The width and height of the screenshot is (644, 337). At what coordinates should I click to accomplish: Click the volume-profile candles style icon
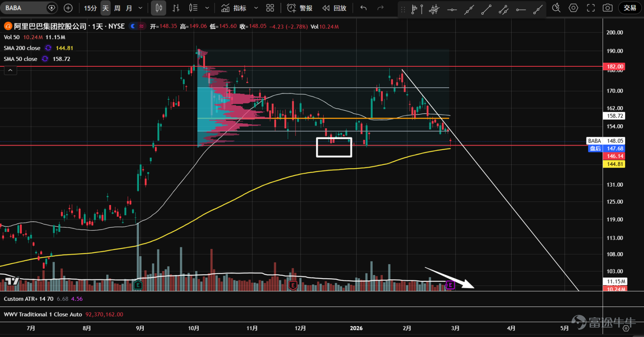193,8
